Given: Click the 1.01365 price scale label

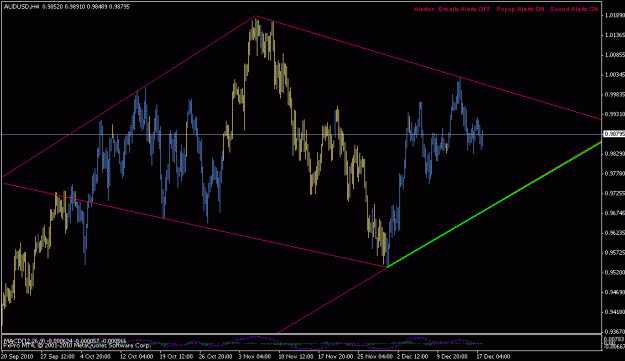Looking at the screenshot, I should 614,35.
